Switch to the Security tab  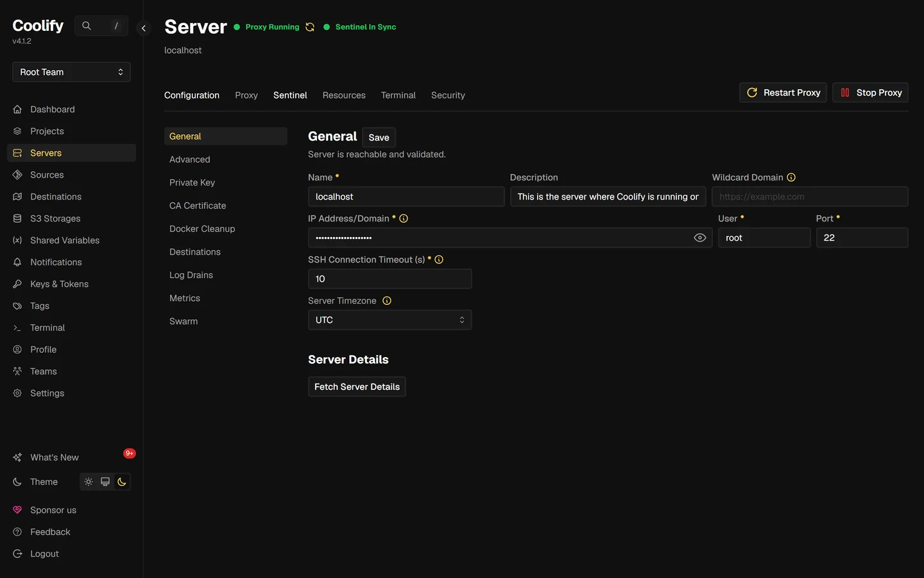pos(448,95)
